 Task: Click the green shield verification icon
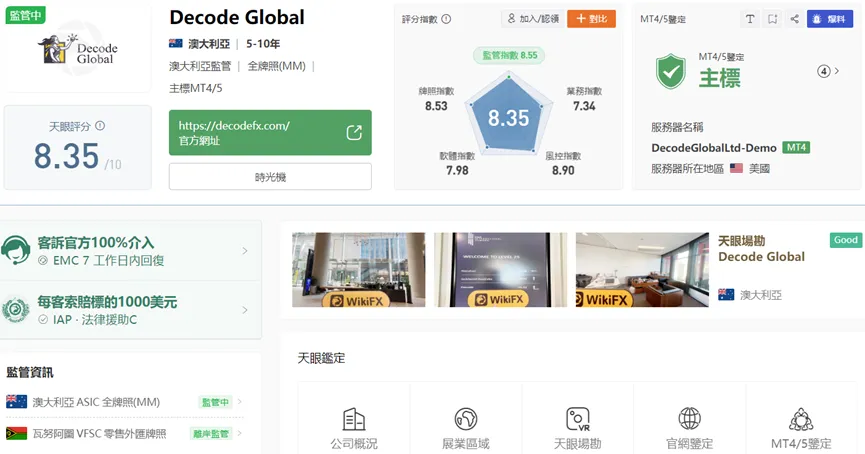670,72
